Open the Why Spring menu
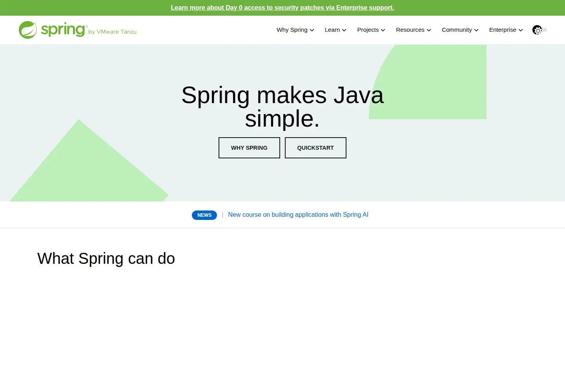This screenshot has height=392, width=565. tap(295, 30)
